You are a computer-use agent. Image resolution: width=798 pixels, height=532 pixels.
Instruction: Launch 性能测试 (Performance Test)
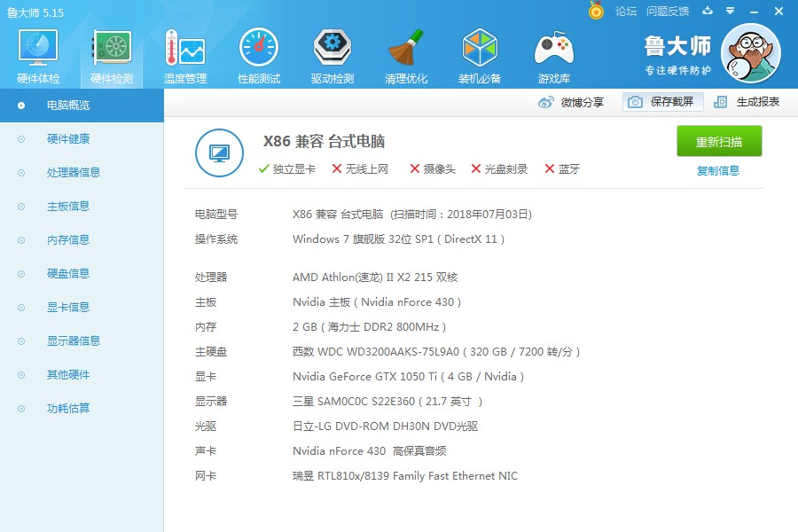(258, 51)
